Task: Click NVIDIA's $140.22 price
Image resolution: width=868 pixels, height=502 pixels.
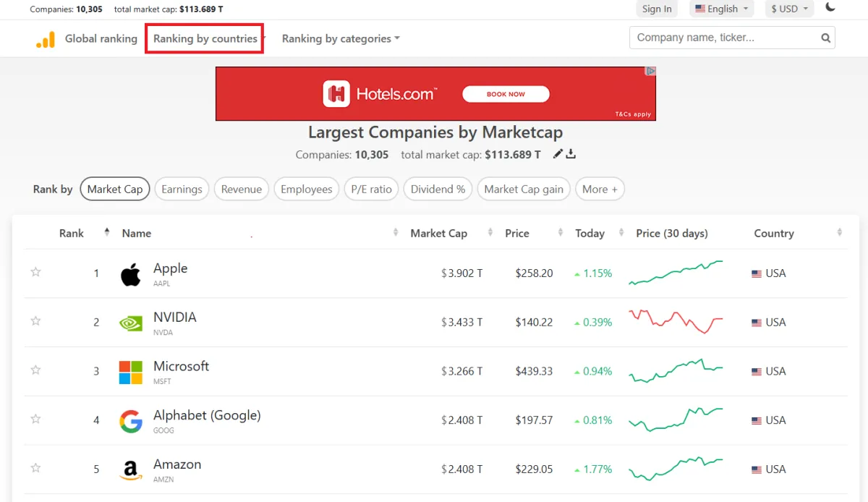Action: 534,322
